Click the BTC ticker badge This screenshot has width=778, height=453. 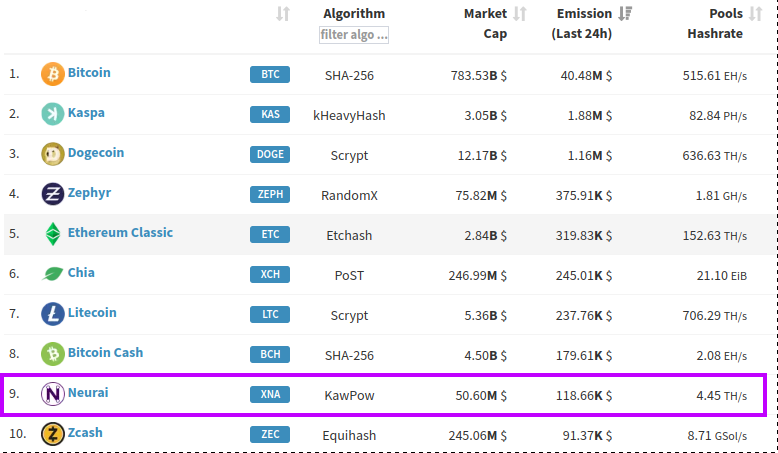pos(270,74)
